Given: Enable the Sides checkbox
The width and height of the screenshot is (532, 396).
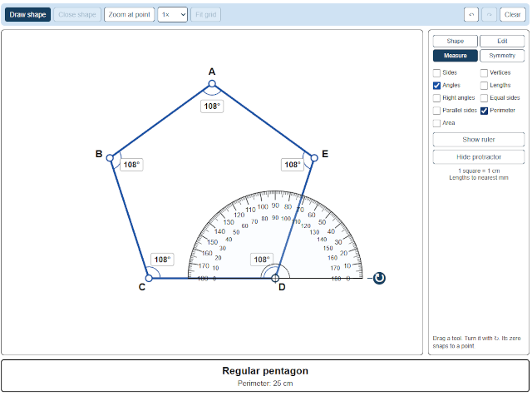Looking at the screenshot, I should pyautogui.click(x=436, y=73).
